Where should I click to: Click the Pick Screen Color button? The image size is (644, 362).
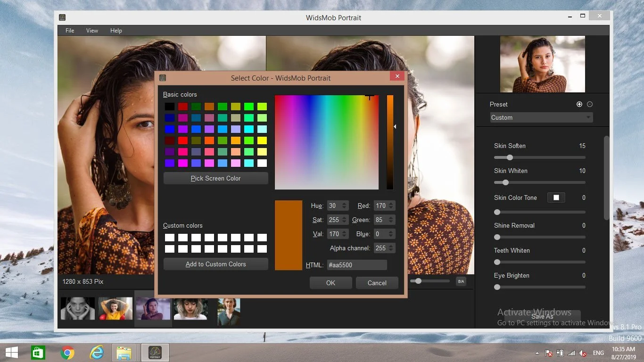215,178
